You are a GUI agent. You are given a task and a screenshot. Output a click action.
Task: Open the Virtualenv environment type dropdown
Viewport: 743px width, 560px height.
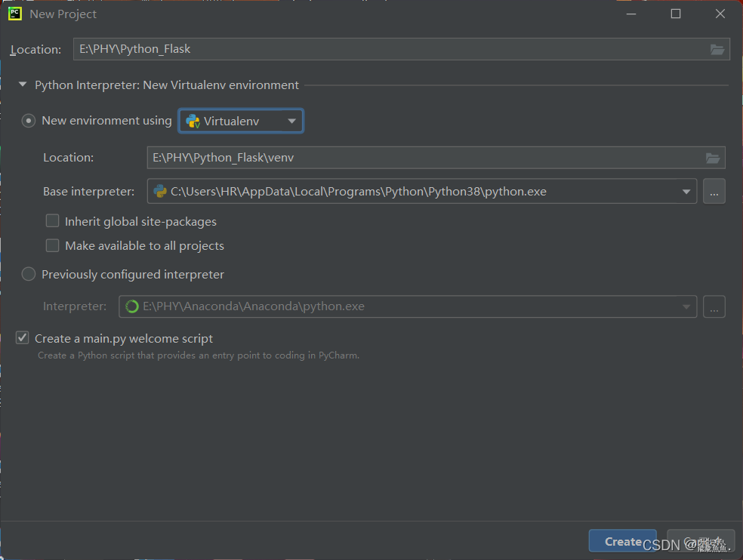(241, 121)
